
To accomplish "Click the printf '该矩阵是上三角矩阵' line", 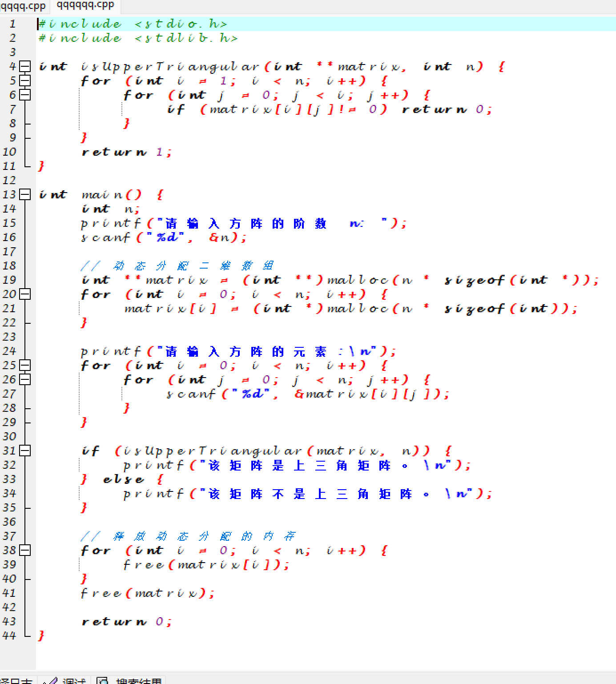I will click(x=297, y=465).
